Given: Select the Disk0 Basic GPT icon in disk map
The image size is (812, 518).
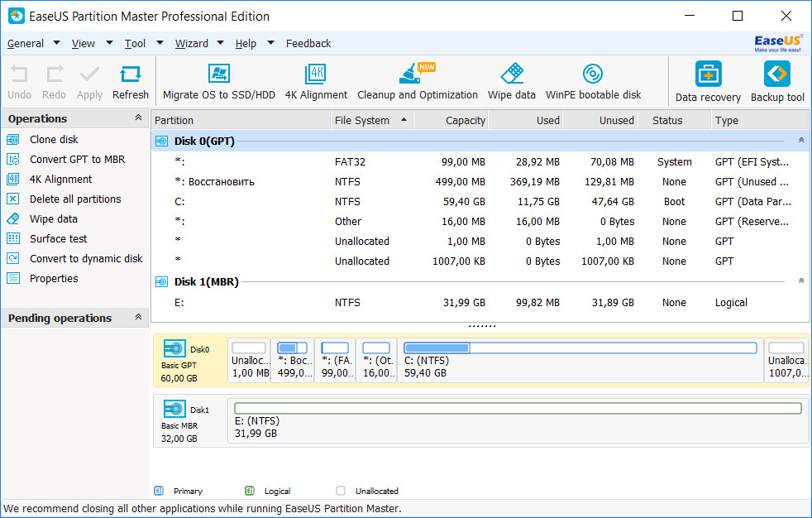Looking at the screenshot, I should click(x=174, y=348).
